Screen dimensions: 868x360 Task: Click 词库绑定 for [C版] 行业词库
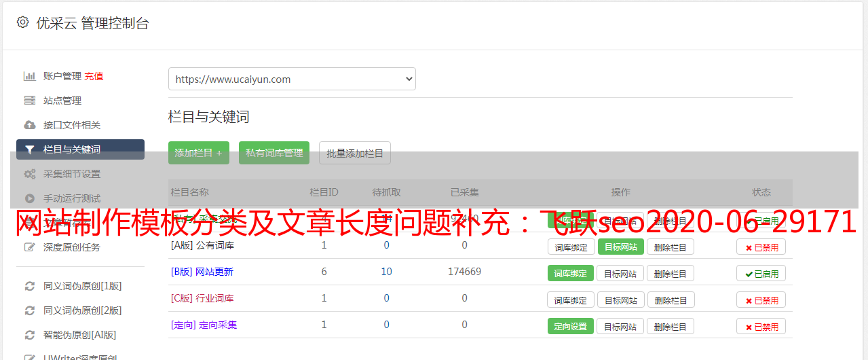pos(571,300)
